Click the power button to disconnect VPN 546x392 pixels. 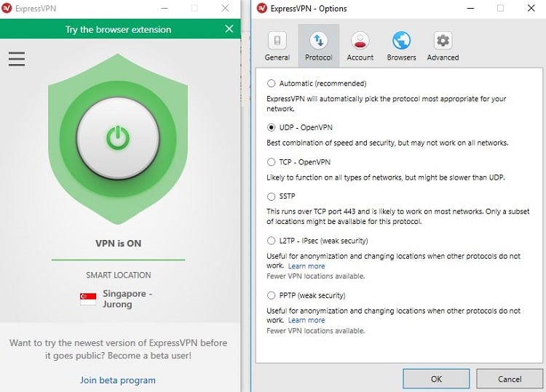(x=118, y=138)
